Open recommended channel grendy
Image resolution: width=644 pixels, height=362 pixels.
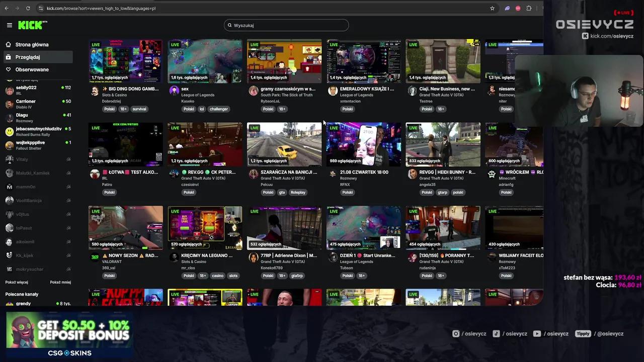tap(38, 304)
